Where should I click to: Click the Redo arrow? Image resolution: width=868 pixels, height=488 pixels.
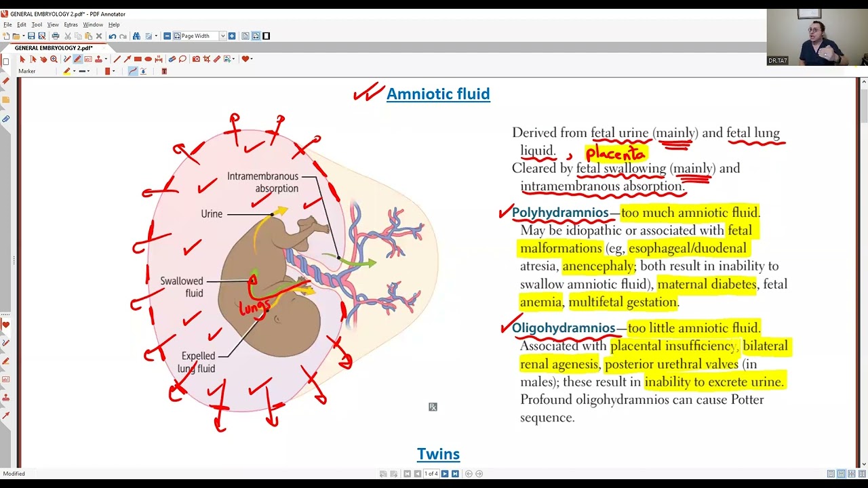click(x=123, y=36)
